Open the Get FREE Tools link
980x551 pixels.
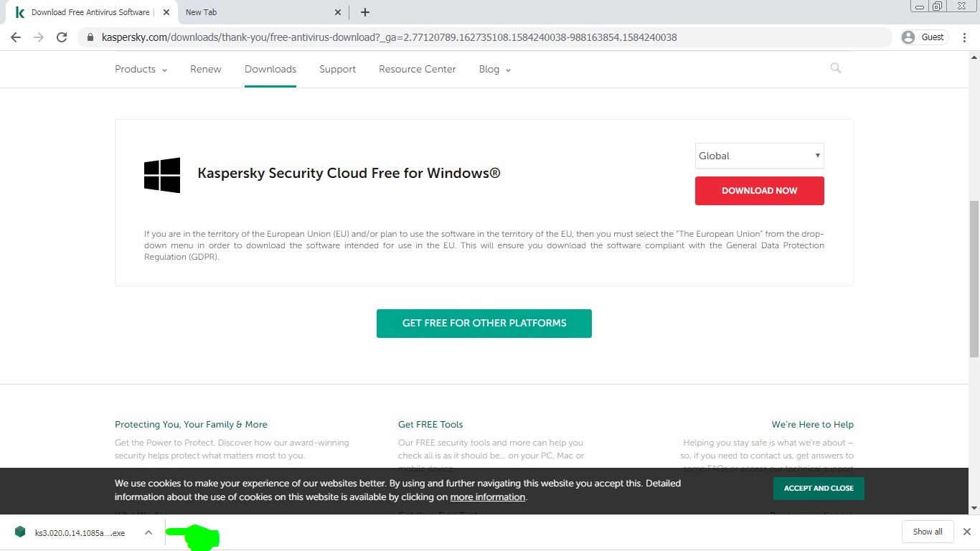tap(430, 425)
